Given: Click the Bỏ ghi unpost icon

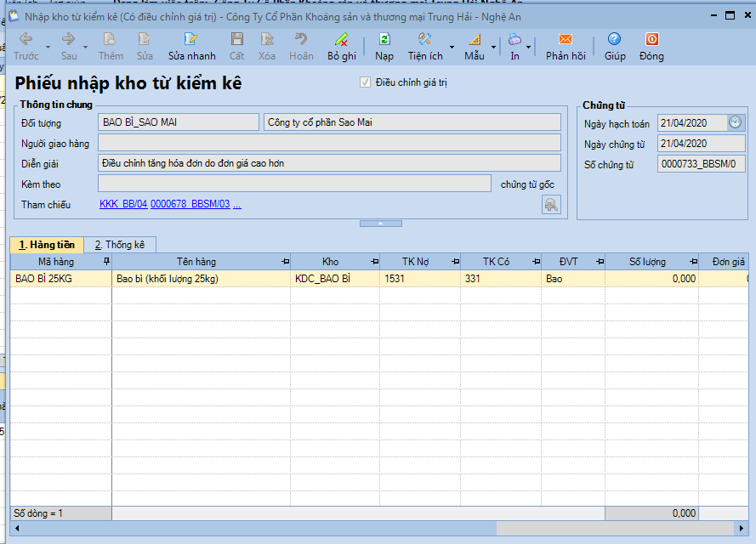Looking at the screenshot, I should point(341,40).
